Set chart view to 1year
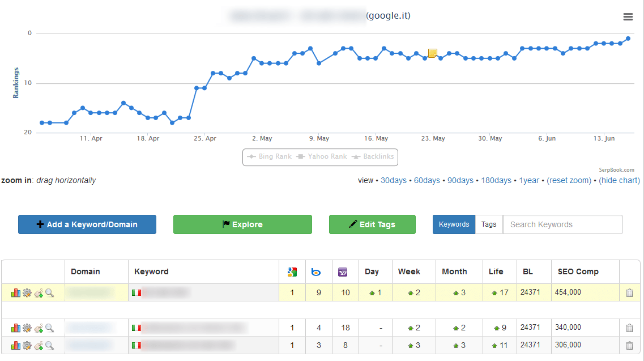The height and width of the screenshot is (361, 644). pyautogui.click(x=529, y=180)
